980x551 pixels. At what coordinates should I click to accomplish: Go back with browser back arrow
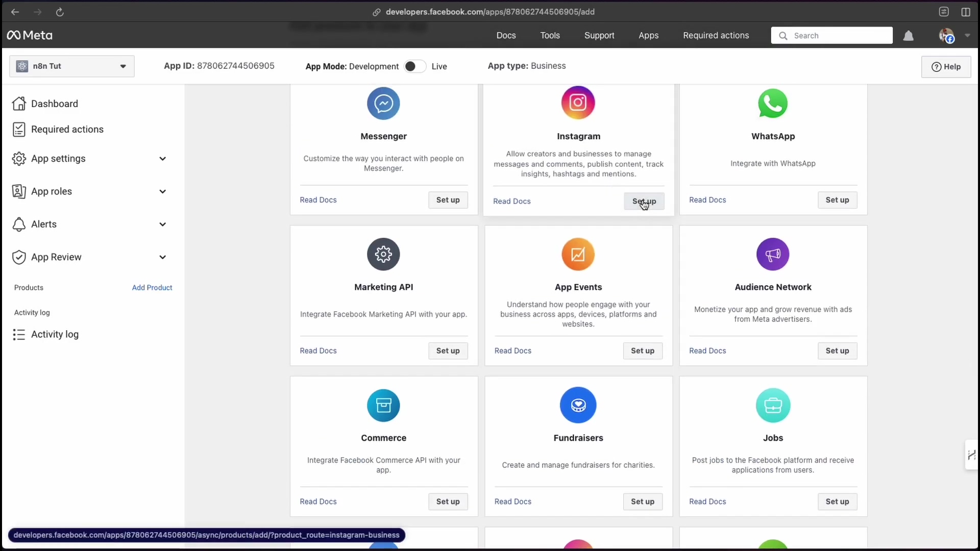coord(15,12)
